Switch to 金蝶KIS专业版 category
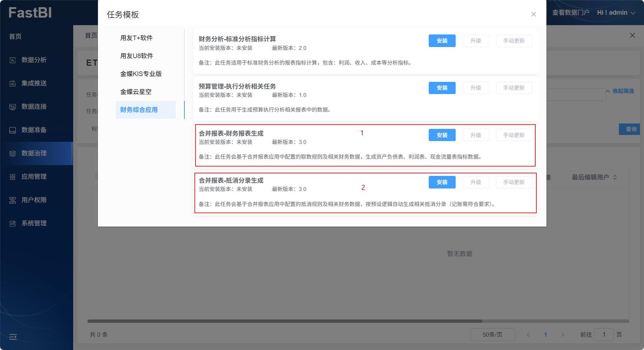This screenshot has width=644, height=350. (x=141, y=74)
